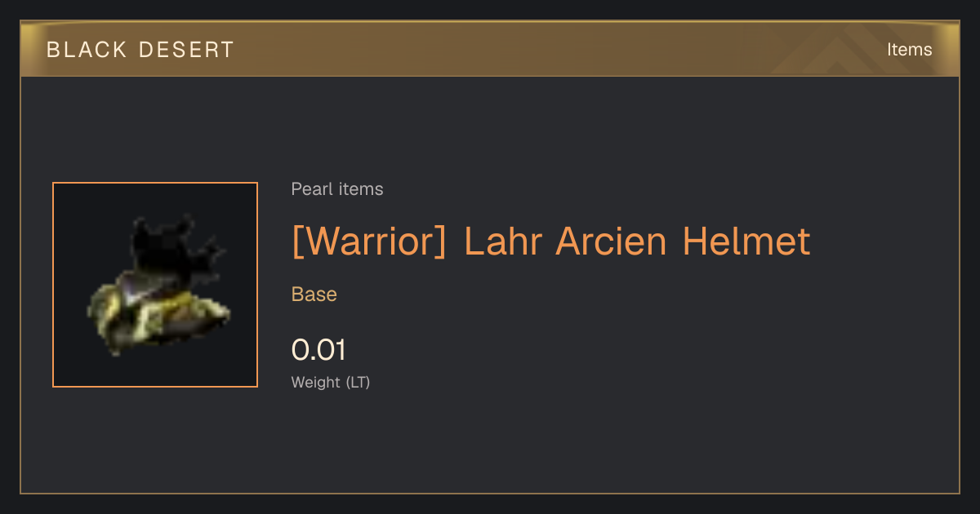Click the Weight (LT) caption
980x514 pixels.
pyautogui.click(x=331, y=382)
